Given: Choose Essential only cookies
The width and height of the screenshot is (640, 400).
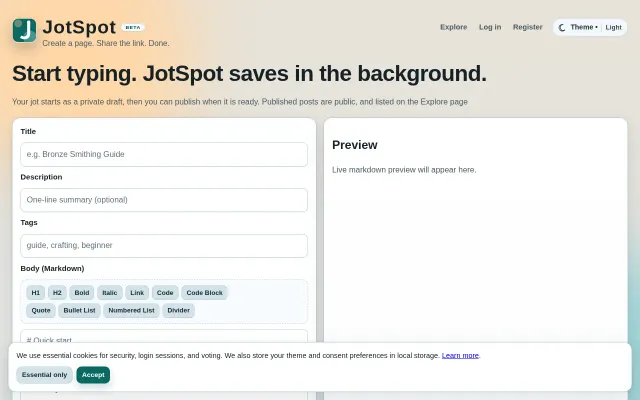Looking at the screenshot, I should click(44, 375).
